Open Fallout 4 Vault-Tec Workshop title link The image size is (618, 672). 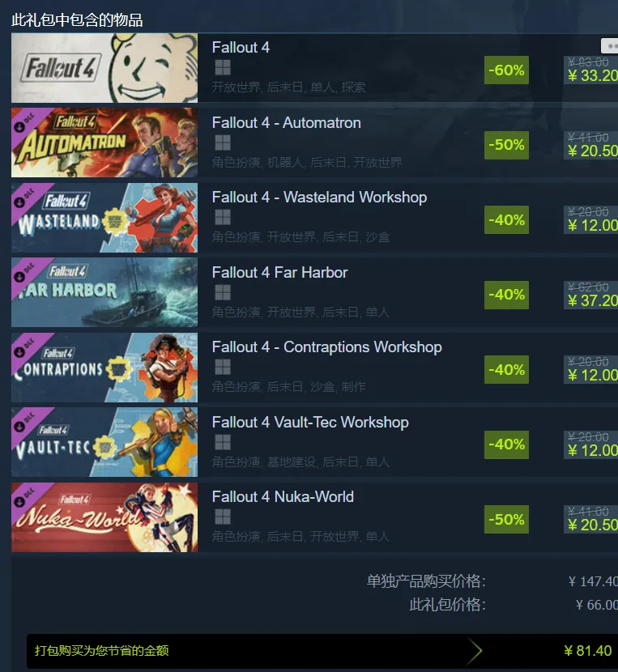[310, 422]
